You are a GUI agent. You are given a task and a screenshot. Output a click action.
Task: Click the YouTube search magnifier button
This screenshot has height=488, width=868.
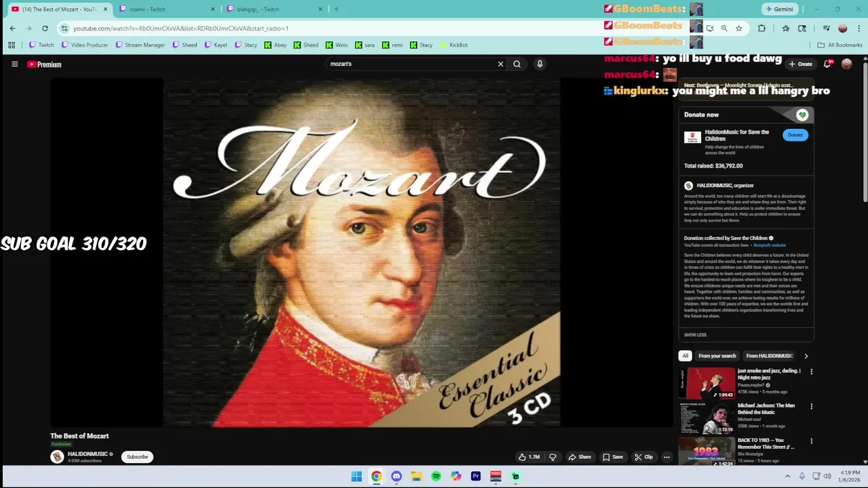[x=517, y=64]
